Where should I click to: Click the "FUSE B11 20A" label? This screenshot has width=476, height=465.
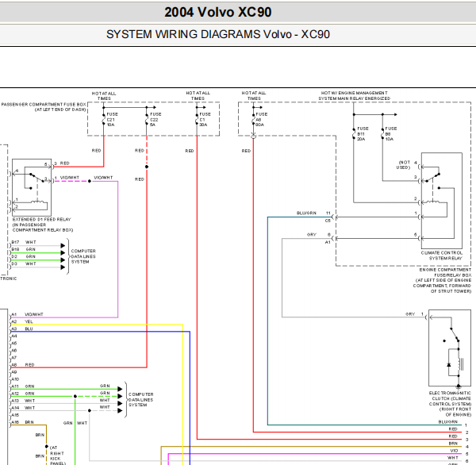[363, 133]
